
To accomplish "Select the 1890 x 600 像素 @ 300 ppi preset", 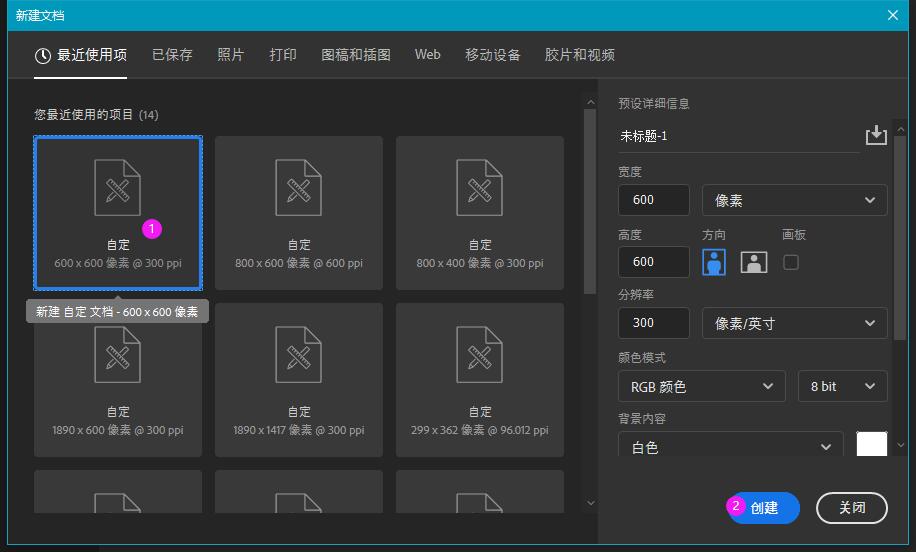I will pos(118,380).
